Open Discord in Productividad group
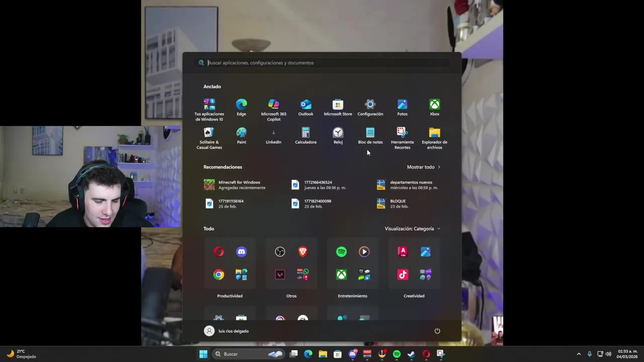The image size is (644, 362). click(242, 252)
